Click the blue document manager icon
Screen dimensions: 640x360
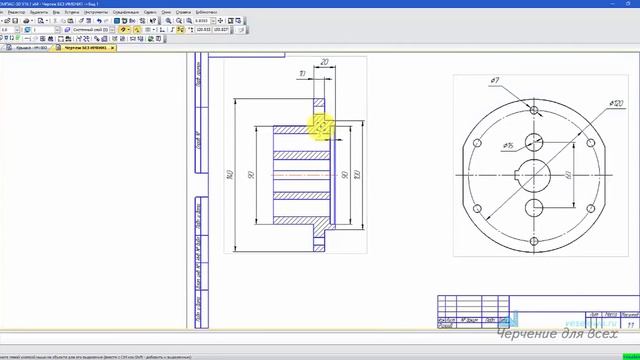(x=117, y=20)
